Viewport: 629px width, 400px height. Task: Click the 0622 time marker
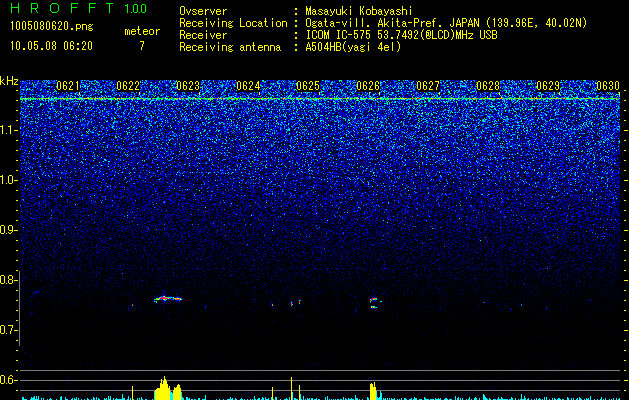point(128,86)
